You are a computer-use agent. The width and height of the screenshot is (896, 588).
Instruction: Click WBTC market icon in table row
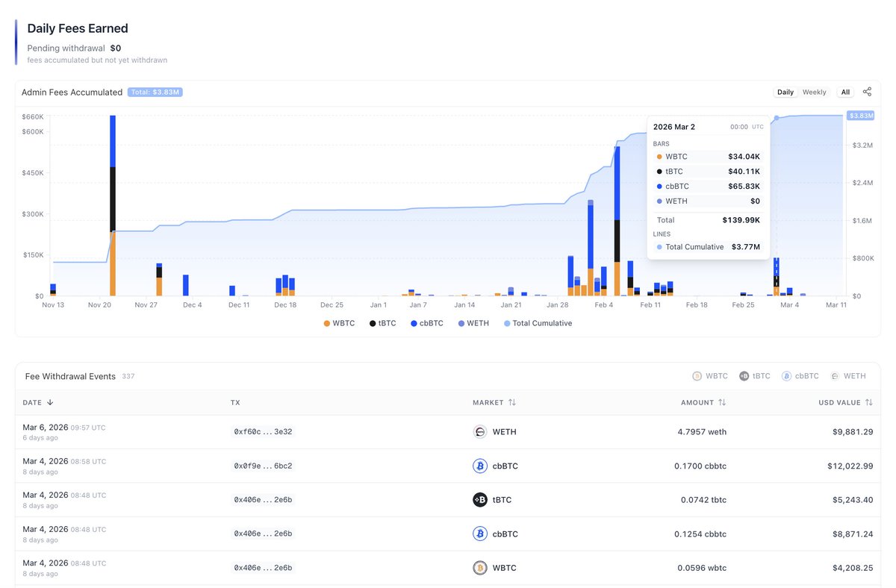pyautogui.click(x=480, y=568)
